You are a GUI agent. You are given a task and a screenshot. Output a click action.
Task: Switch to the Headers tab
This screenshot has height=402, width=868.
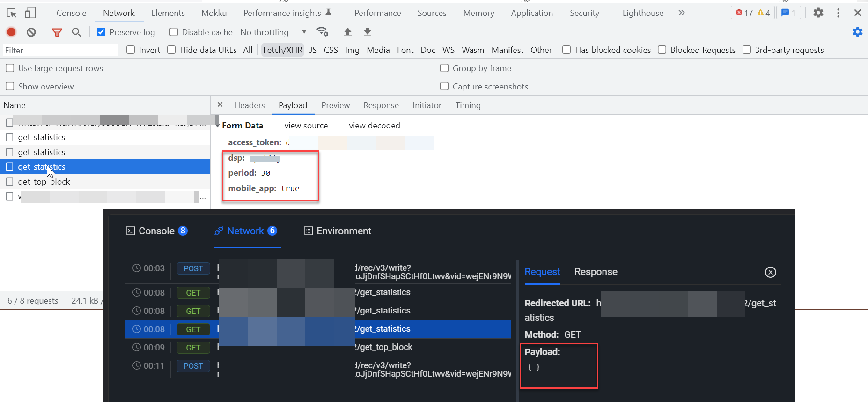point(250,105)
